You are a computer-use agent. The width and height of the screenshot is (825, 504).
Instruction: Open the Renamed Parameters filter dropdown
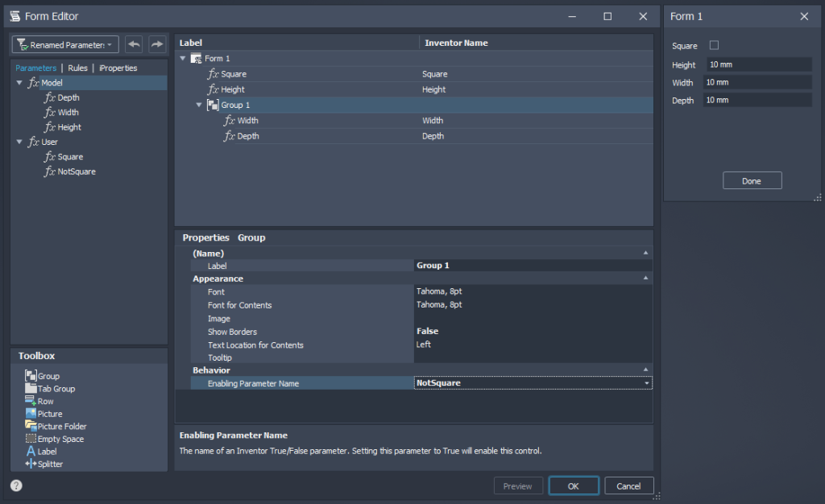coord(66,45)
